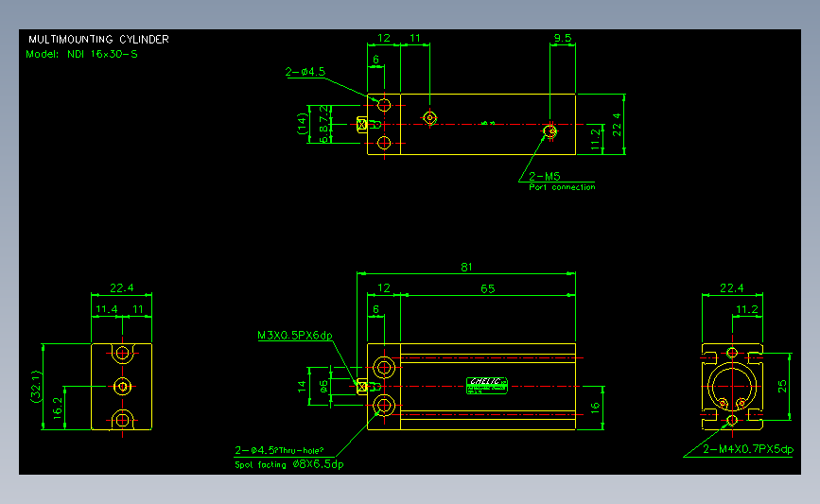
Task: Click the CHELIC nameplate on cylinder body
Action: click(x=487, y=385)
